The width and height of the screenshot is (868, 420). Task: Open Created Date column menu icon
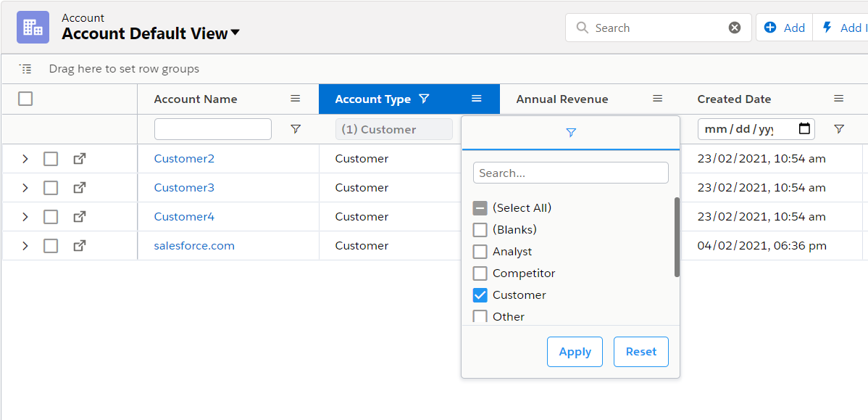coord(838,99)
